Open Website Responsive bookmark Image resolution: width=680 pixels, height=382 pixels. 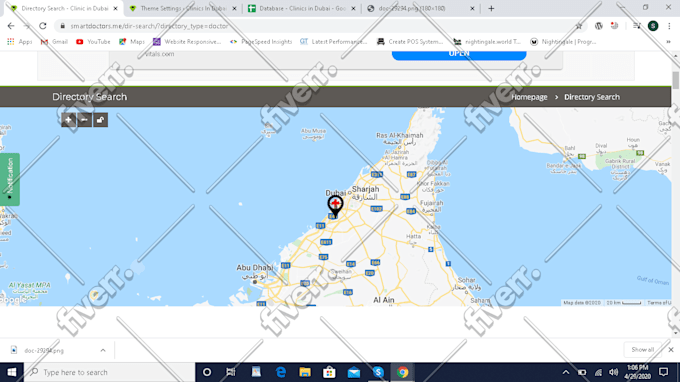coord(187,42)
